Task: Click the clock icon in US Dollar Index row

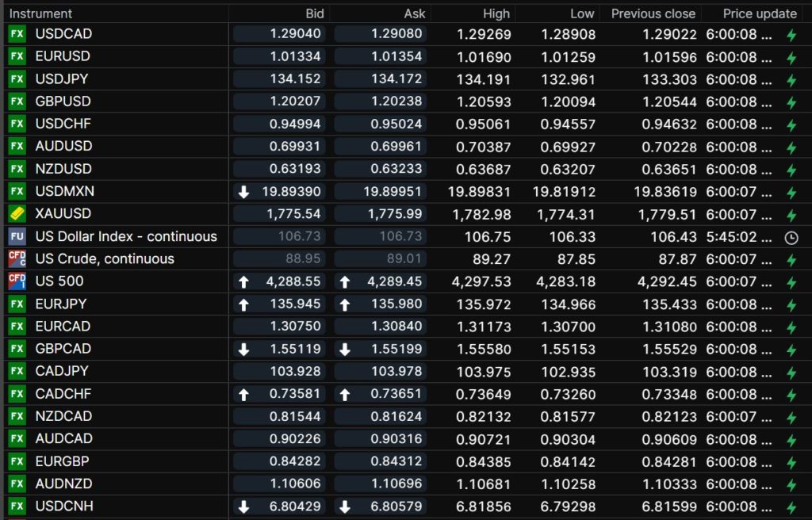Action: coord(791,237)
